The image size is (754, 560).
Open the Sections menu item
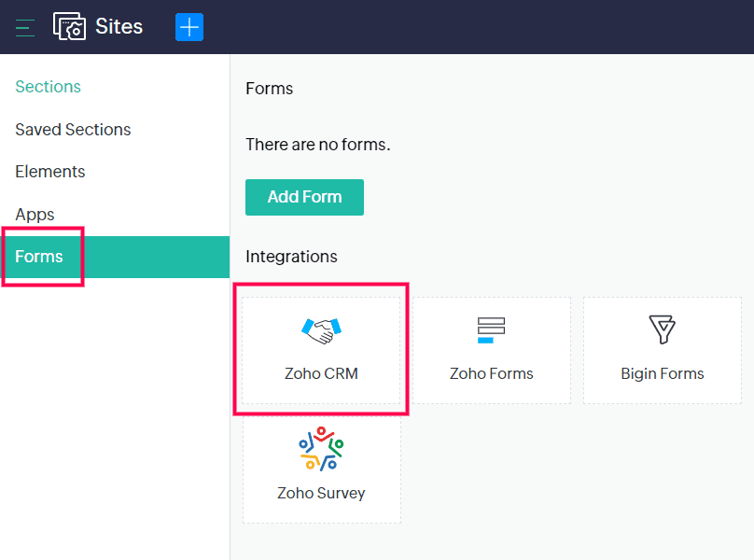[48, 87]
